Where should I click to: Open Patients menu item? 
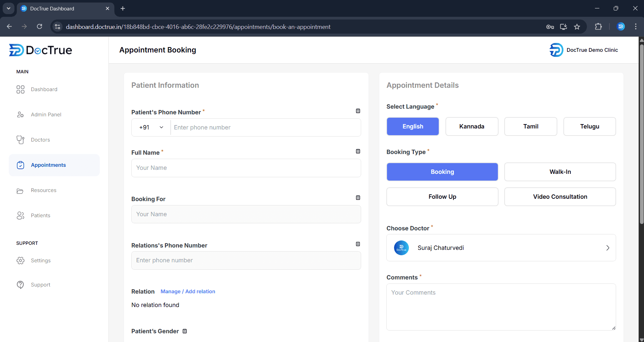point(41,216)
